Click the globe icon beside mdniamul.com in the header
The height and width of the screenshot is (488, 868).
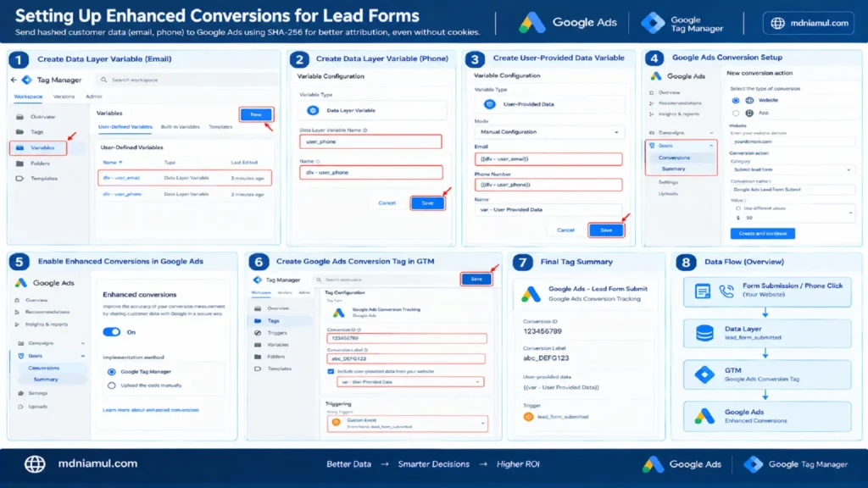(778, 23)
